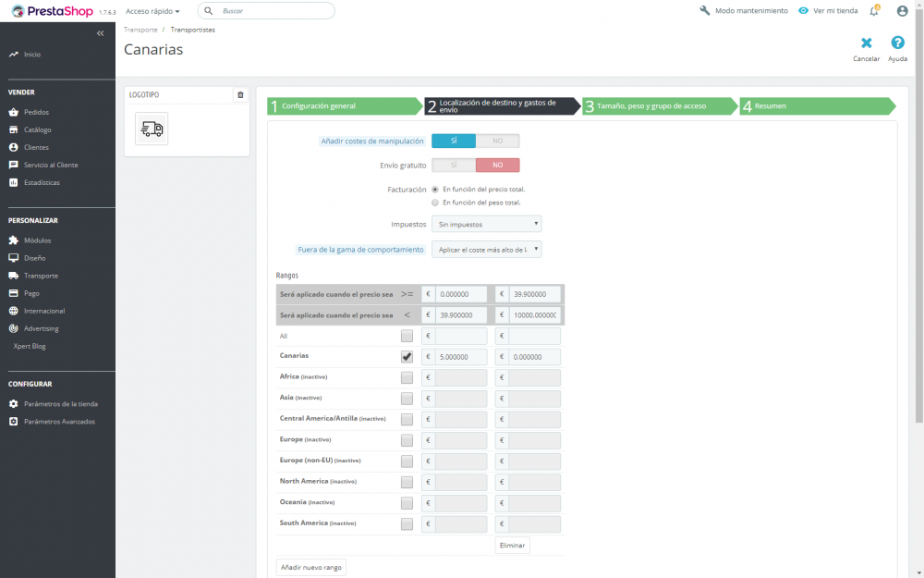
Task: Click the carrier truck logo thumbnail
Action: tap(152, 129)
